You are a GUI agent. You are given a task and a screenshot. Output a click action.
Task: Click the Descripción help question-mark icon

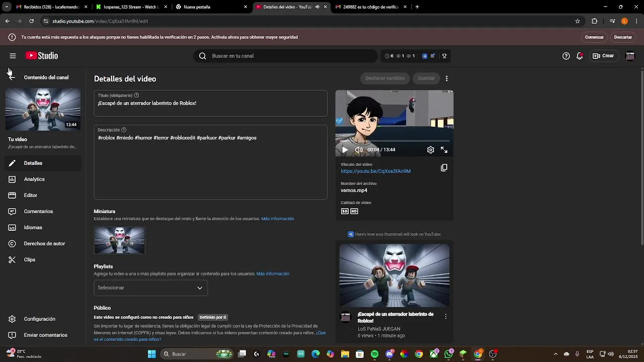click(x=124, y=130)
